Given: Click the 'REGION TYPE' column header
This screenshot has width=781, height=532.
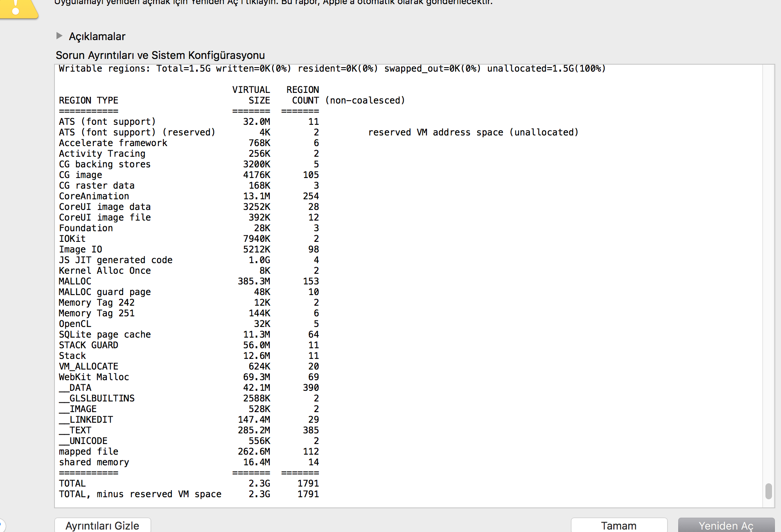Looking at the screenshot, I should pos(88,100).
